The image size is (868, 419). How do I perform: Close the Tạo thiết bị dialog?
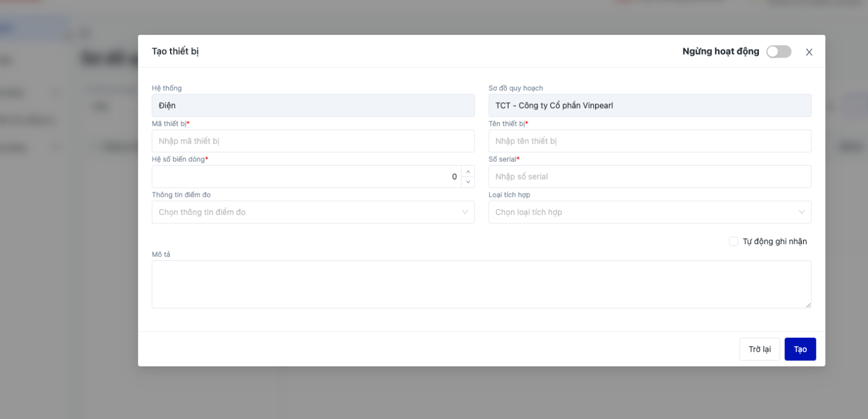[809, 52]
